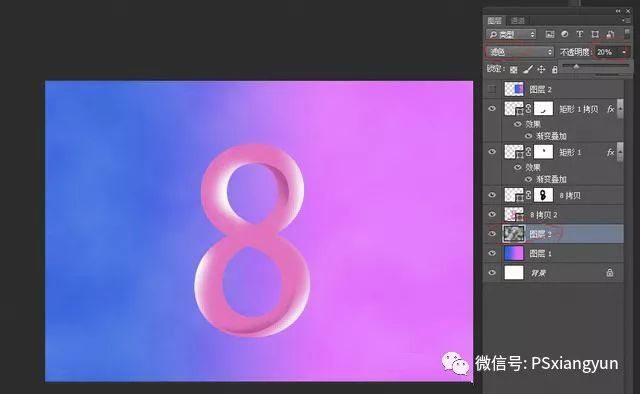
Task: Select the 8 拷贝 layer thumbnail
Action: coord(514,195)
